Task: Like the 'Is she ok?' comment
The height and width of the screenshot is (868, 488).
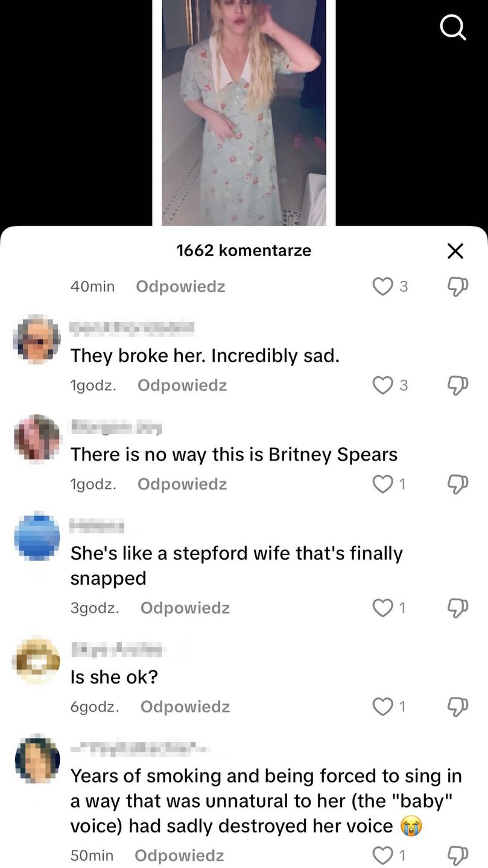Action: coord(382,706)
